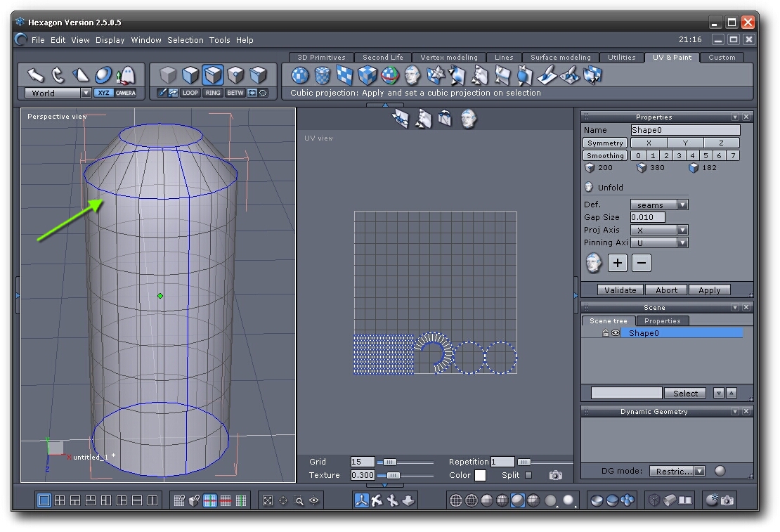The image size is (780, 532).
Task: Toggle visibility eye for Shape0
Action: [x=615, y=333]
